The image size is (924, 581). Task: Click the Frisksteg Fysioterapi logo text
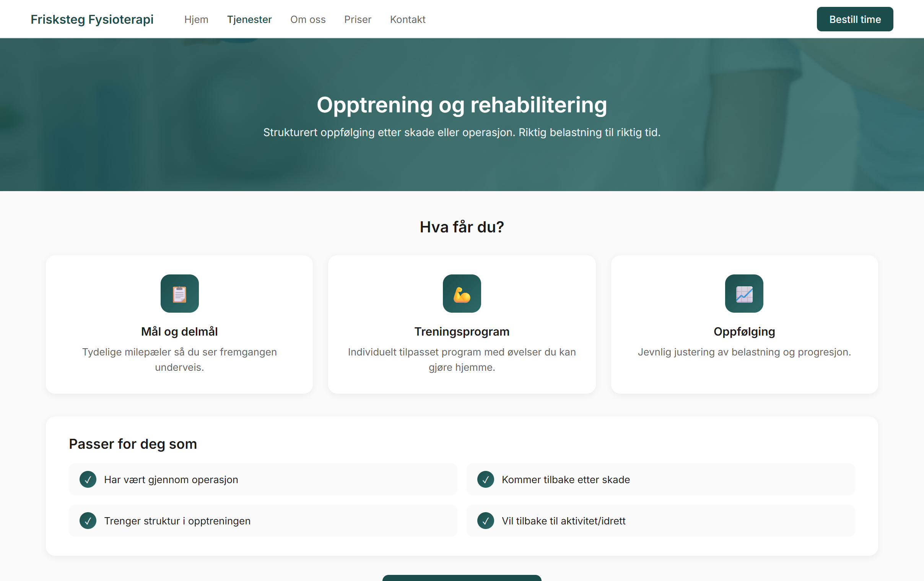[x=92, y=19]
